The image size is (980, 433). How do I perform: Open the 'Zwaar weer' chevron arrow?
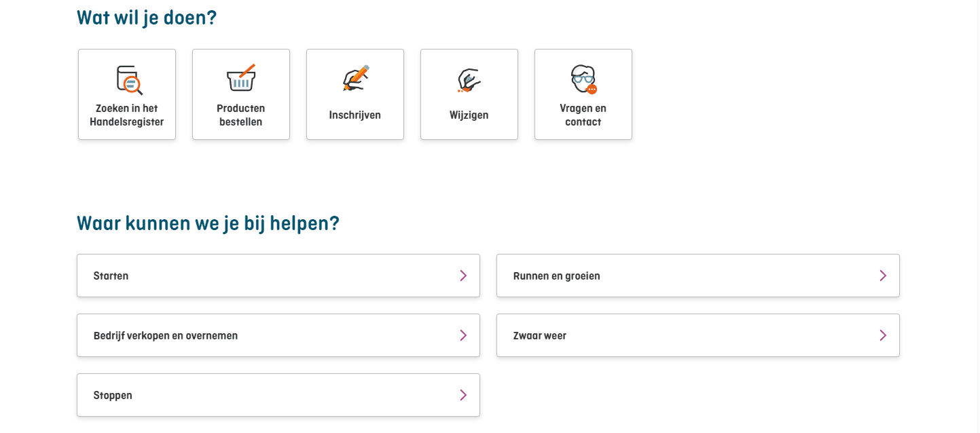[883, 335]
